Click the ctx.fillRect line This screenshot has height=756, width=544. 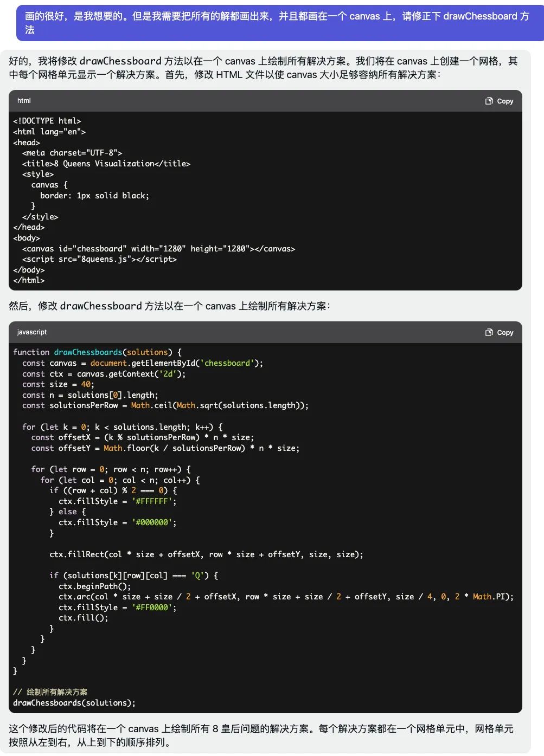(x=207, y=554)
